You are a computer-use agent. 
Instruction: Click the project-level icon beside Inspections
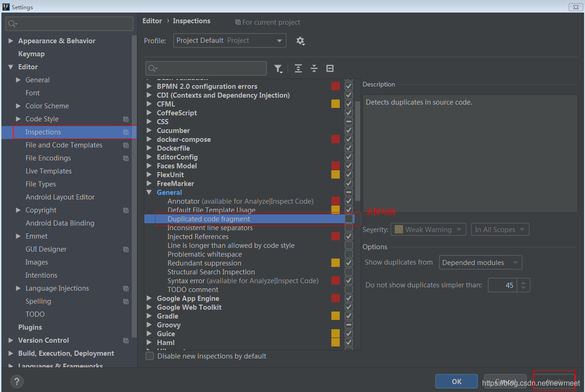(126, 132)
